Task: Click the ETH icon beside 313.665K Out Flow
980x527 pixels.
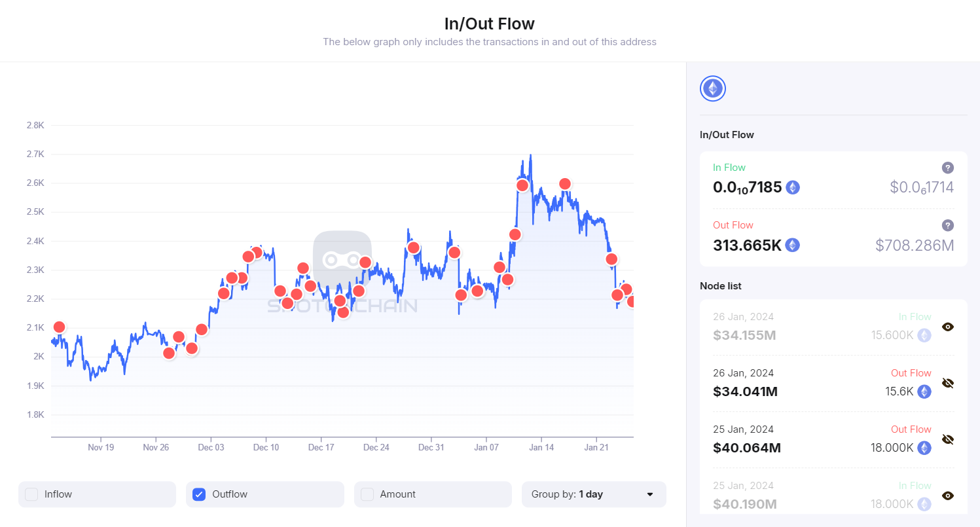Action: (x=792, y=245)
